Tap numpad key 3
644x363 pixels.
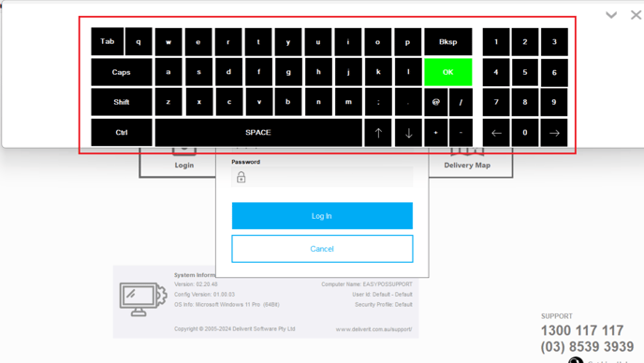click(554, 42)
